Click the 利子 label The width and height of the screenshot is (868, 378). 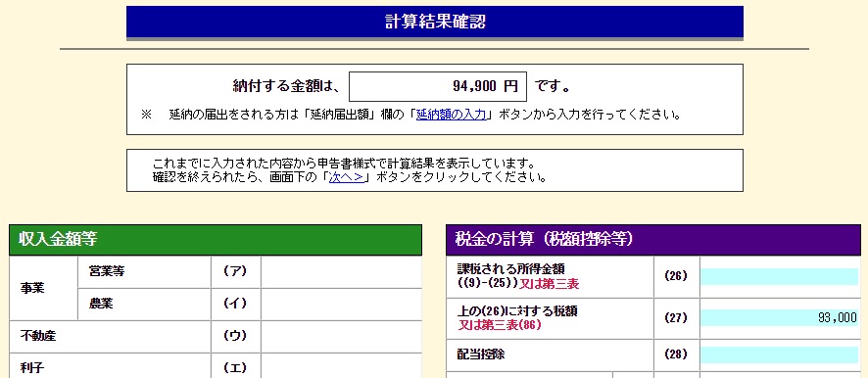point(32,367)
